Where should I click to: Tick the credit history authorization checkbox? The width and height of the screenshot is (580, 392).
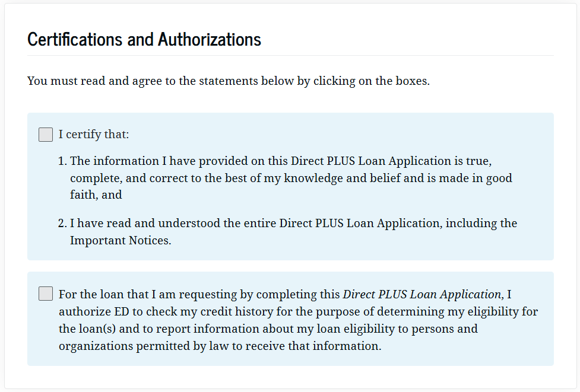(46, 294)
